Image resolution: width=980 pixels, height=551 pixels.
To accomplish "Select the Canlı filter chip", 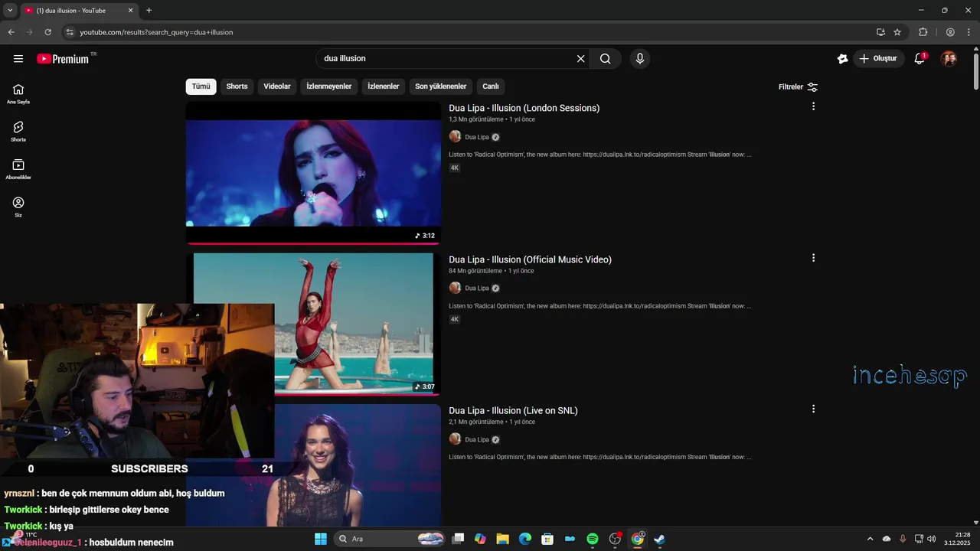I will pyautogui.click(x=491, y=86).
